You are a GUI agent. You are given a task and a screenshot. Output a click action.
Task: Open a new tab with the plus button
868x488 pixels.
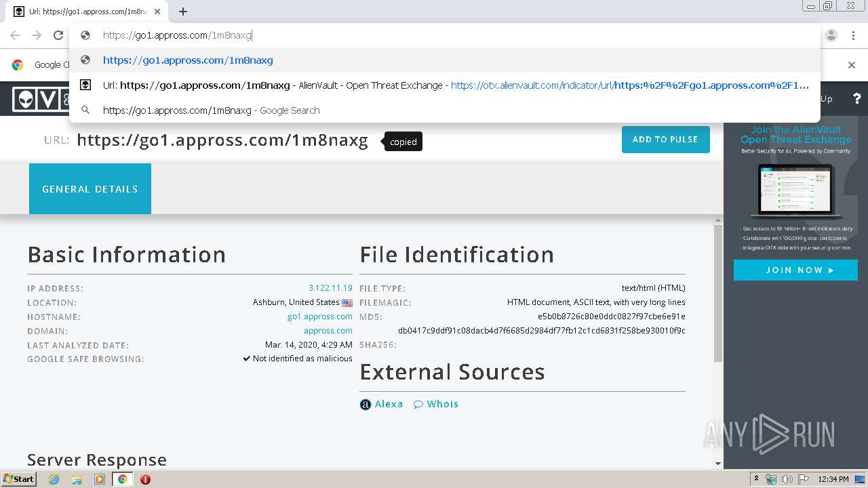point(183,12)
